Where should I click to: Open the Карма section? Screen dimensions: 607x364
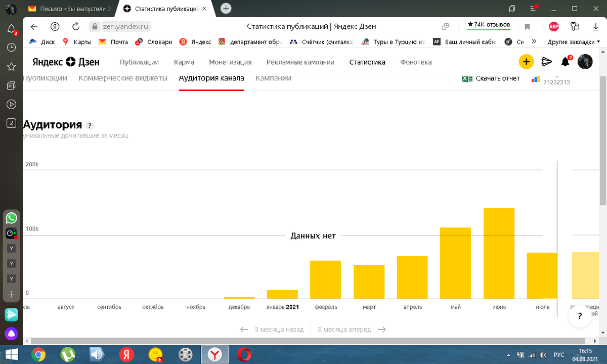click(184, 62)
